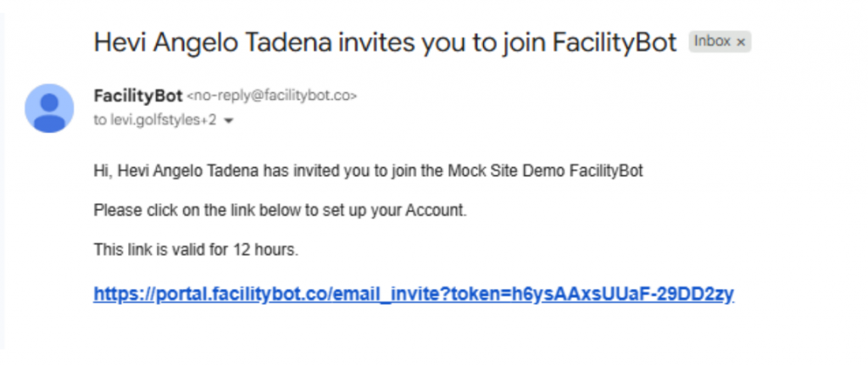868x366 pixels.
Task: Click the 'to levi.golfstyles+2' recipient text
Action: pyautogui.click(x=154, y=120)
